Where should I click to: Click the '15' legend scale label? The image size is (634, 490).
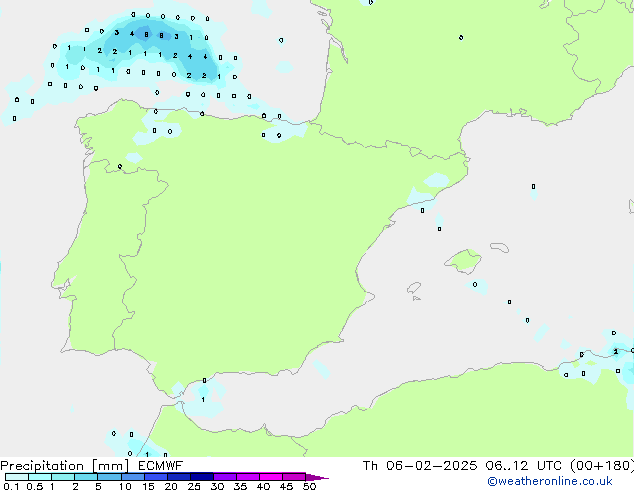pyautogui.click(x=148, y=486)
